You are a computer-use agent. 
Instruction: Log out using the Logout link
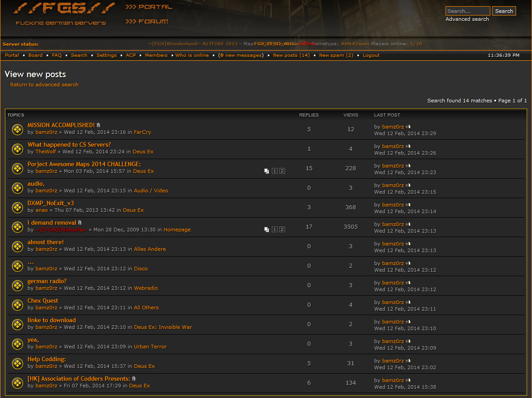(371, 55)
